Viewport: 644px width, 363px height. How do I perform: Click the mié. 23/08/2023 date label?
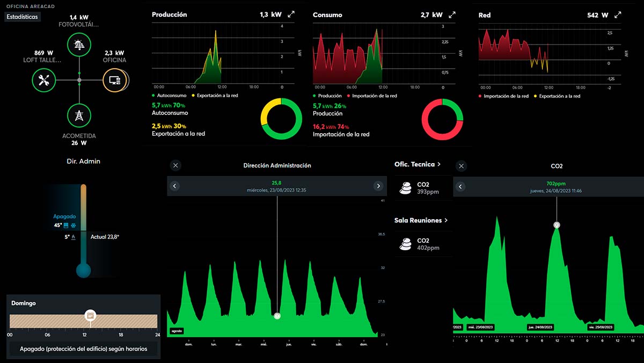pos(480,327)
